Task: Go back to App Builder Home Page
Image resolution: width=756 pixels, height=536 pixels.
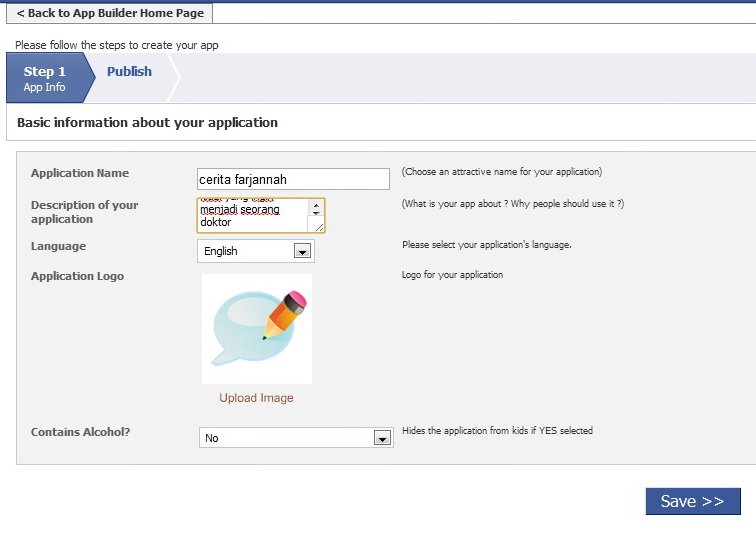Action: (x=110, y=13)
